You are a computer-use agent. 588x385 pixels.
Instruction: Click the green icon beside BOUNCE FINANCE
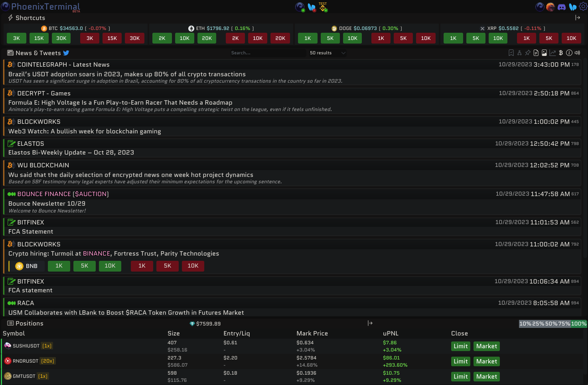tap(12, 194)
